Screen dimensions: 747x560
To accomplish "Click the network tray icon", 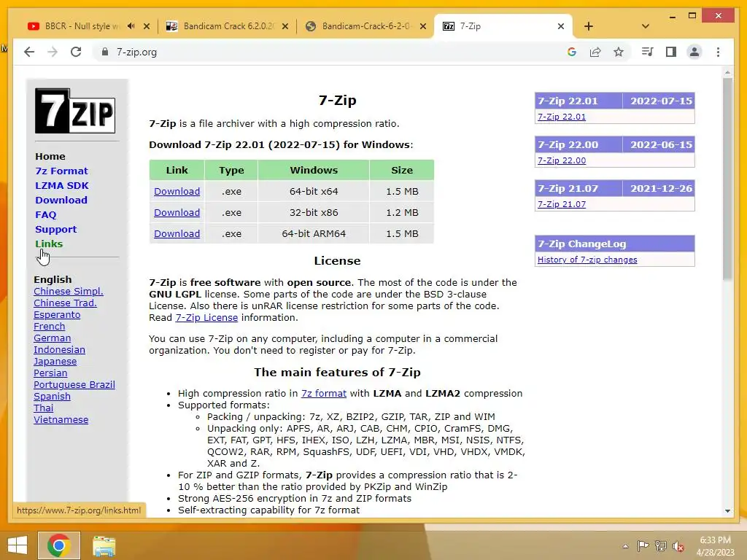I will pos(660,546).
